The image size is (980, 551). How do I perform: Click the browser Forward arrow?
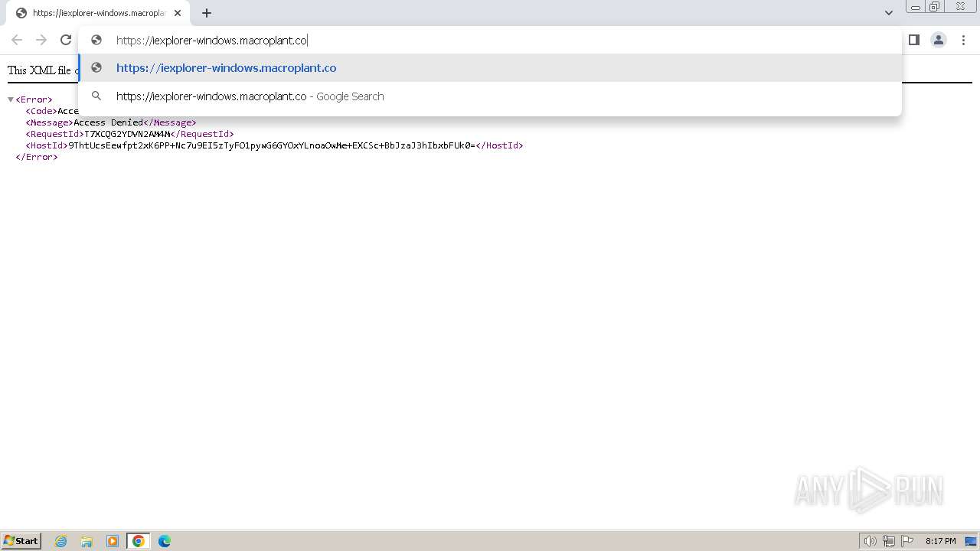(41, 40)
